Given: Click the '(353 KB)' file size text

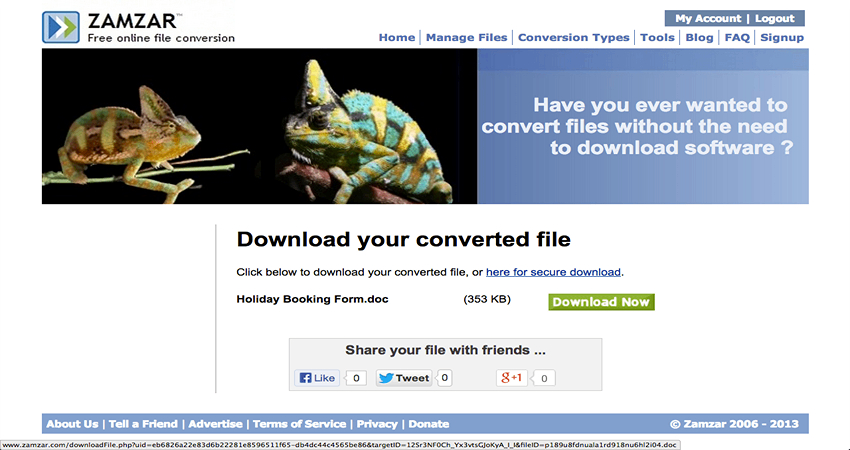Looking at the screenshot, I should pos(487,299).
